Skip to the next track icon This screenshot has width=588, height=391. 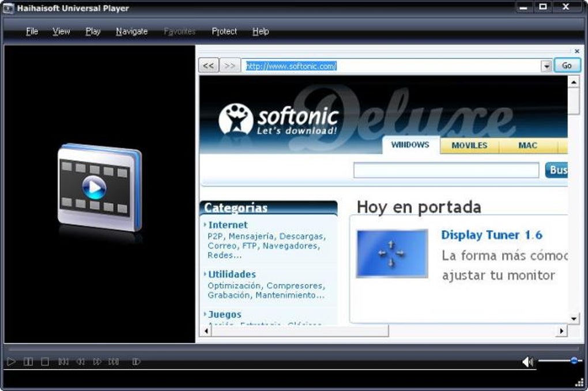coord(114,362)
